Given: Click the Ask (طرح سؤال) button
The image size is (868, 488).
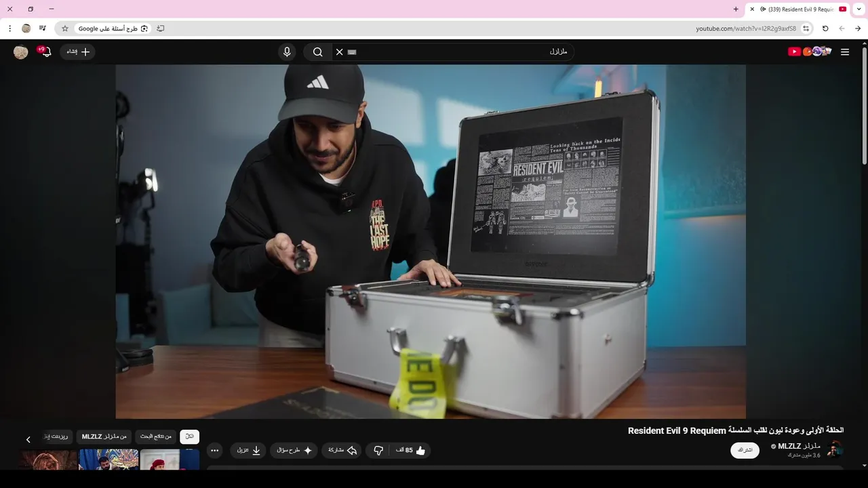Looking at the screenshot, I should click(x=294, y=450).
